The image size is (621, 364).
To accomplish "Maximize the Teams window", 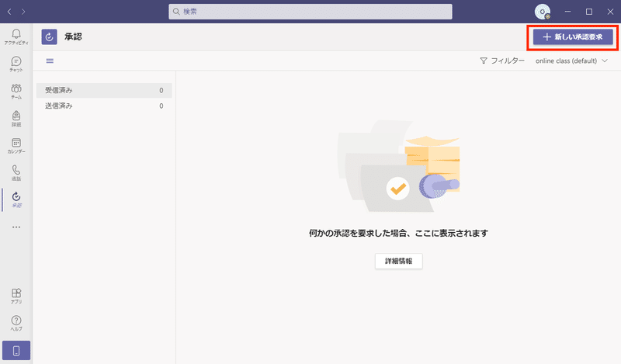I will 589,12.
